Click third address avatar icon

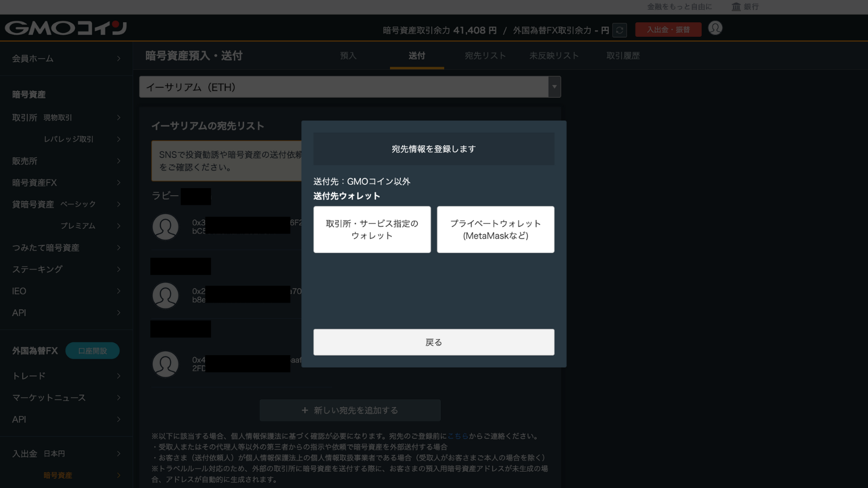pyautogui.click(x=165, y=364)
